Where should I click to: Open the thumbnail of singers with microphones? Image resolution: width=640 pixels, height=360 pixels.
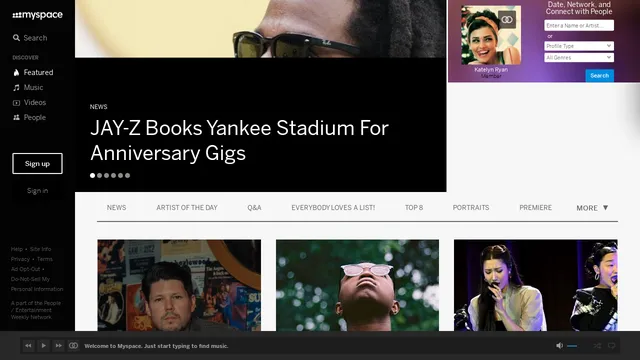(536, 285)
